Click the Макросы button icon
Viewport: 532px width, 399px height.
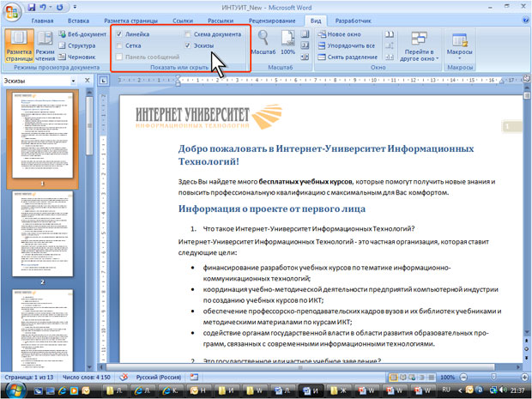point(460,40)
